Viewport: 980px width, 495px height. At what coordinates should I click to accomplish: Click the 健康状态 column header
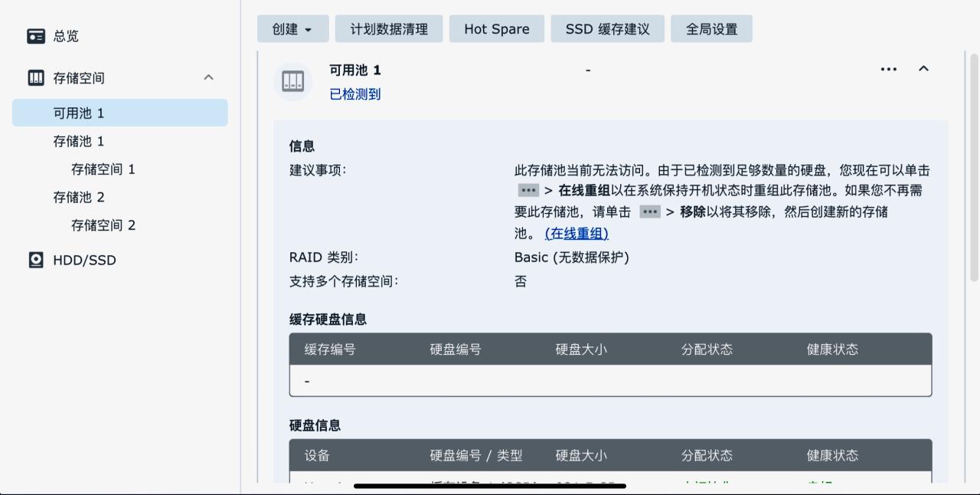[832, 349]
